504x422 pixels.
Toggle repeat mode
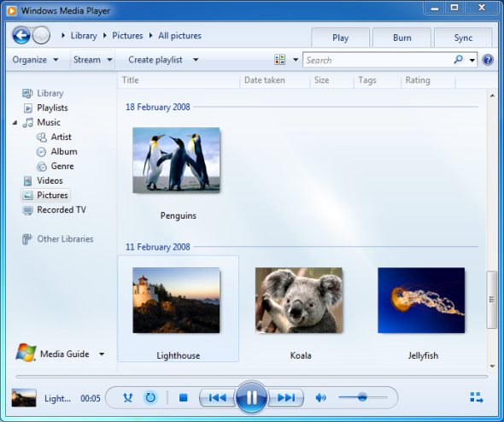[150, 398]
